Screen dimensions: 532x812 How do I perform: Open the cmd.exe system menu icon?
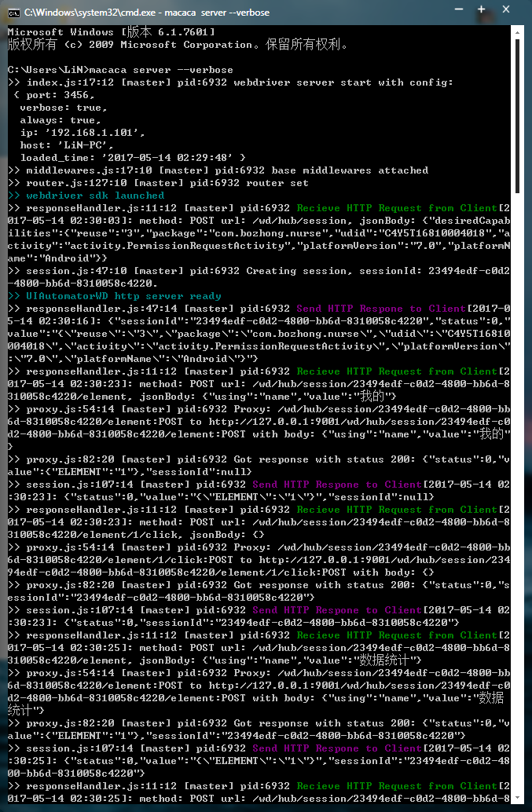13,13
